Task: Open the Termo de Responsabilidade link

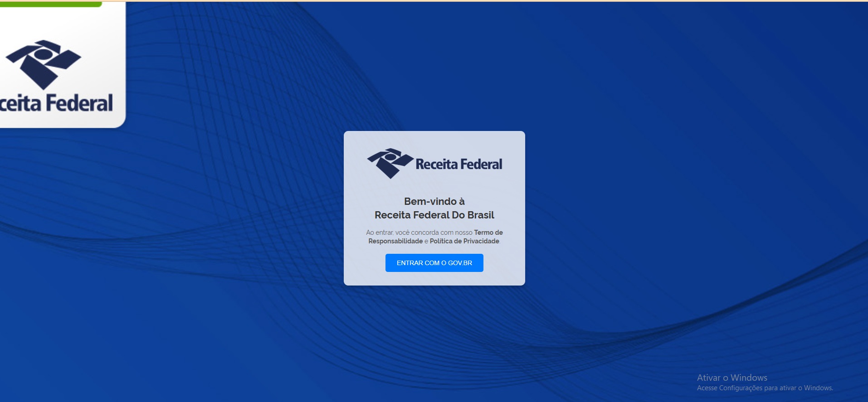Action: click(x=488, y=232)
